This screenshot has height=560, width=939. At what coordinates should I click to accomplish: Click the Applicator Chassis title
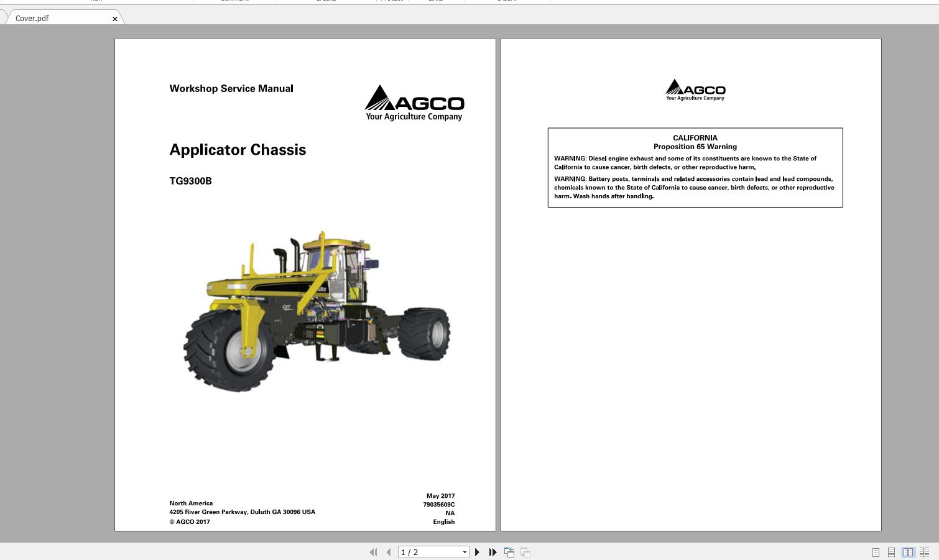click(238, 150)
